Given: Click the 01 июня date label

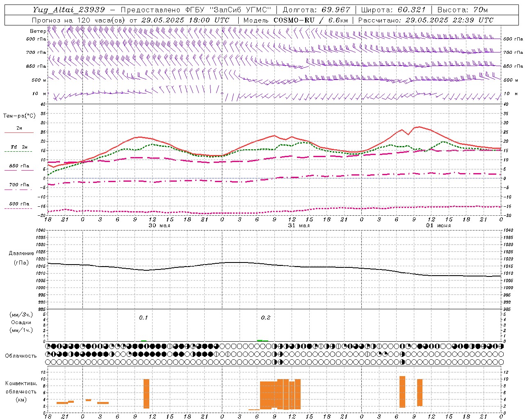Looking at the screenshot, I should pyautogui.click(x=438, y=226).
